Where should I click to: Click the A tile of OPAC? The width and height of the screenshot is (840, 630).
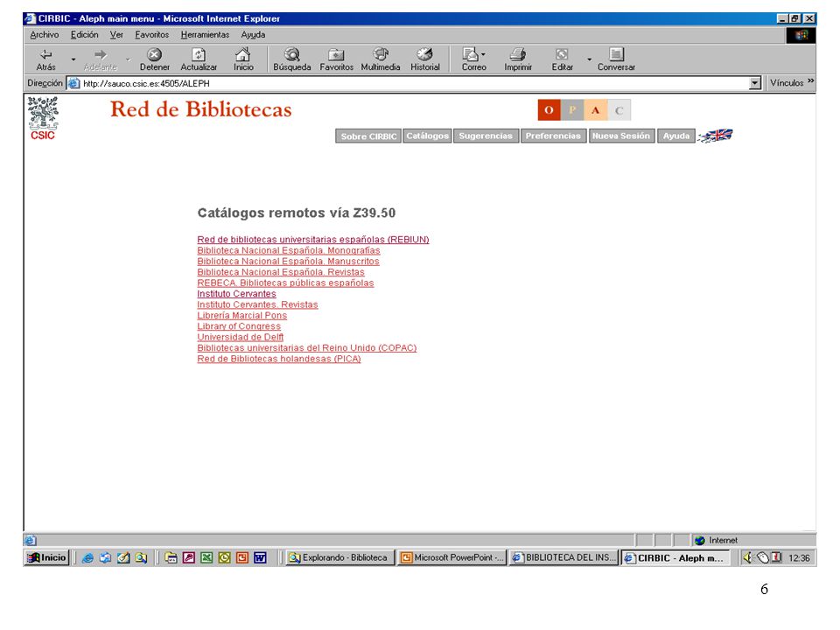(596, 110)
